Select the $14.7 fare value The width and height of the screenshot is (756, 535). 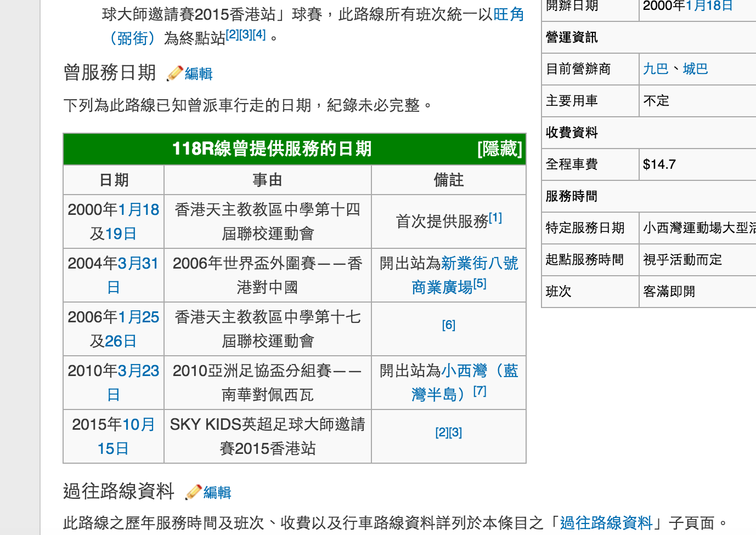[x=659, y=164]
